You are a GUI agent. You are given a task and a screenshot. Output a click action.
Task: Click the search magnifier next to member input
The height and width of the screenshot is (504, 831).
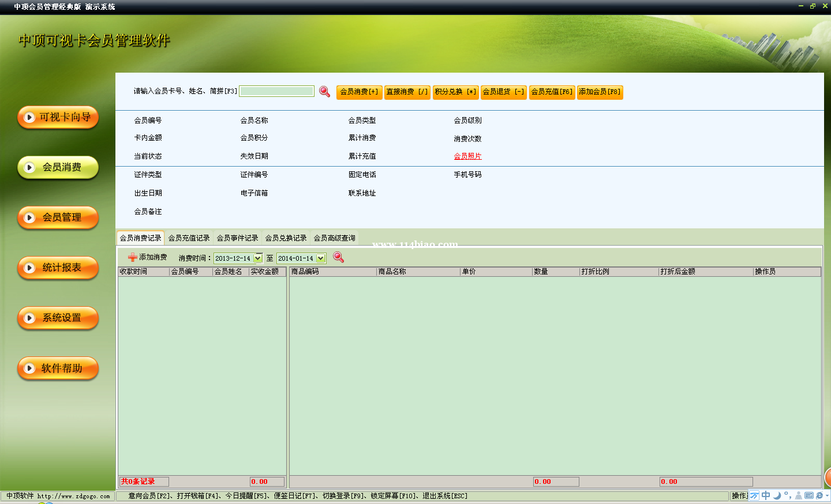324,91
